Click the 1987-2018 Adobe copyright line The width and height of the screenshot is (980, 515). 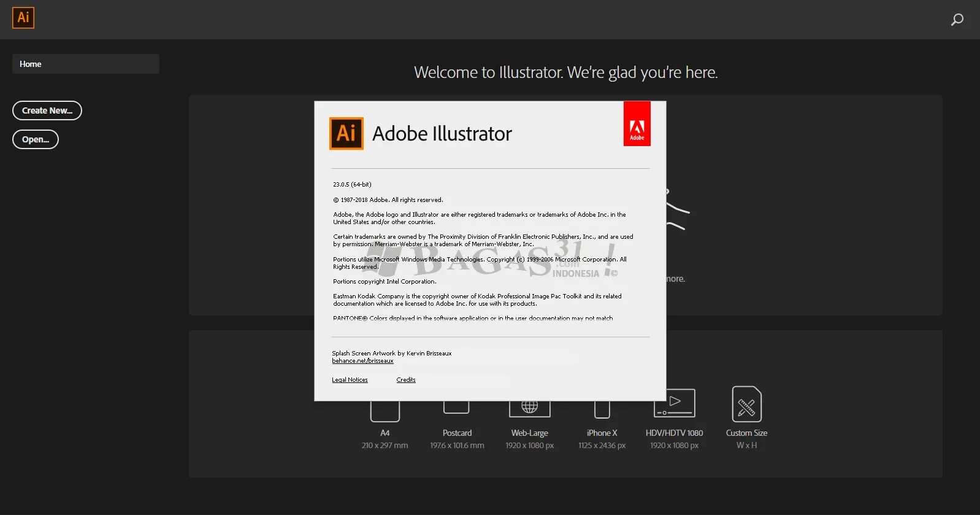click(x=388, y=200)
